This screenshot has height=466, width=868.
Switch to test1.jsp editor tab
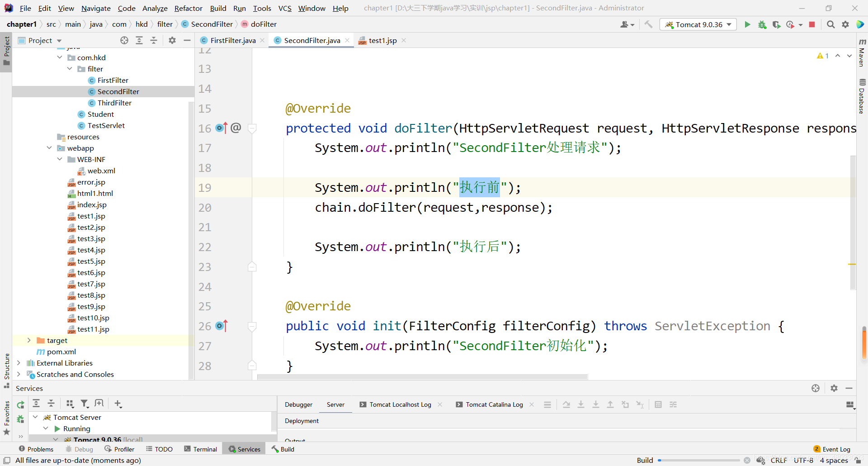[x=382, y=40]
